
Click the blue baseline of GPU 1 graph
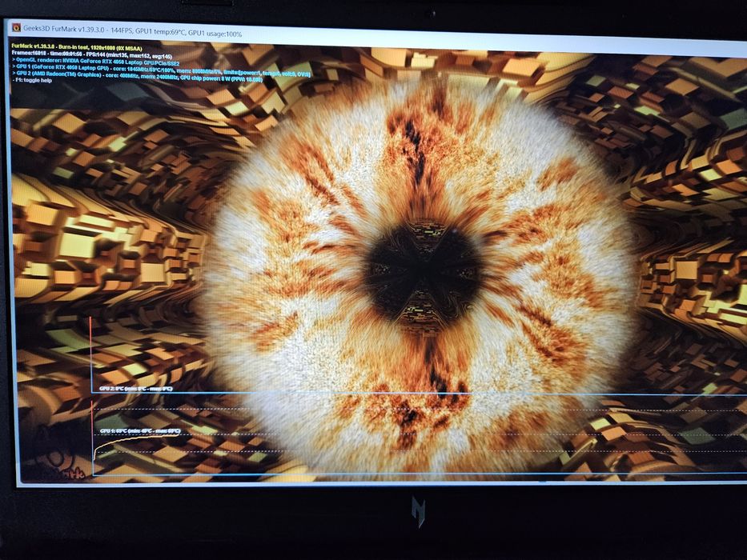pyautogui.click(x=420, y=474)
